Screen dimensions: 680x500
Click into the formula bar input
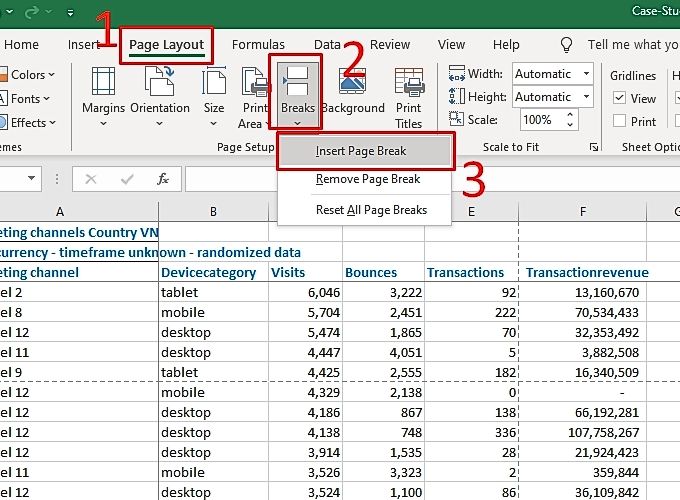(x=432, y=179)
